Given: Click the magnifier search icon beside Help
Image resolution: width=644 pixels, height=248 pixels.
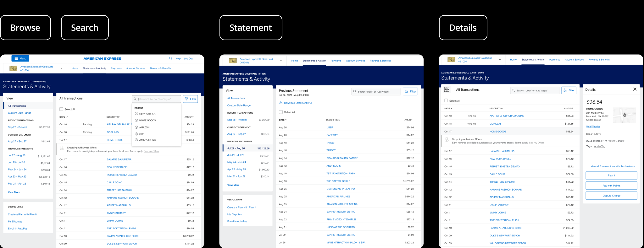Looking at the screenshot, I should coord(171,58).
